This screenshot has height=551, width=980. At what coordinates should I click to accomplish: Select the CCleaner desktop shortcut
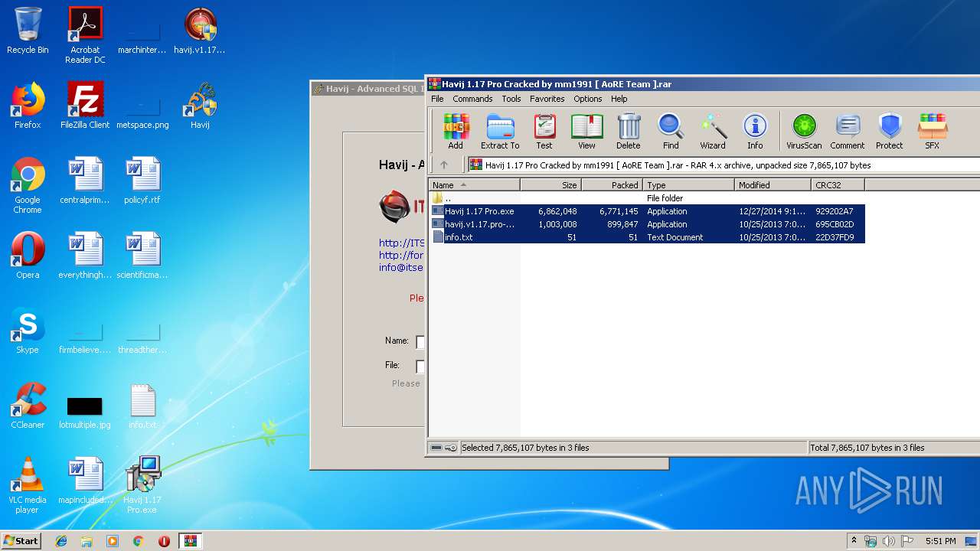pyautogui.click(x=28, y=406)
